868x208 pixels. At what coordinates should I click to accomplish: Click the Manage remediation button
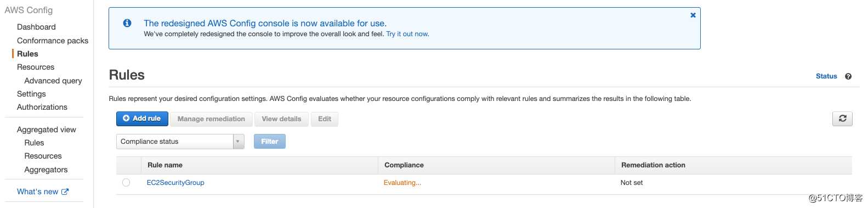(x=211, y=119)
